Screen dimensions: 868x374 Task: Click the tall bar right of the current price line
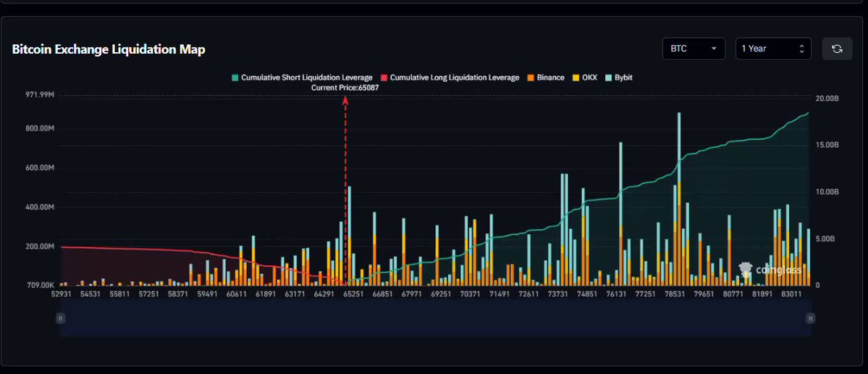click(x=349, y=236)
